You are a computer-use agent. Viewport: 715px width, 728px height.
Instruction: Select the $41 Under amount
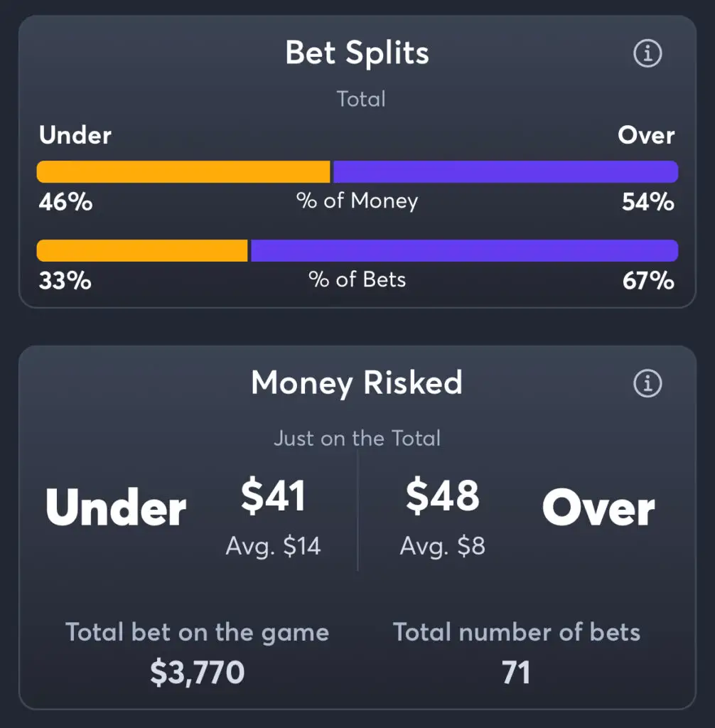[x=274, y=496]
